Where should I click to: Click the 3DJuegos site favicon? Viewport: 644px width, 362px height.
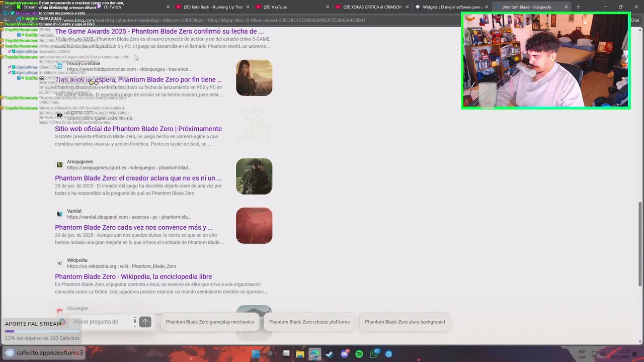tap(59, 311)
